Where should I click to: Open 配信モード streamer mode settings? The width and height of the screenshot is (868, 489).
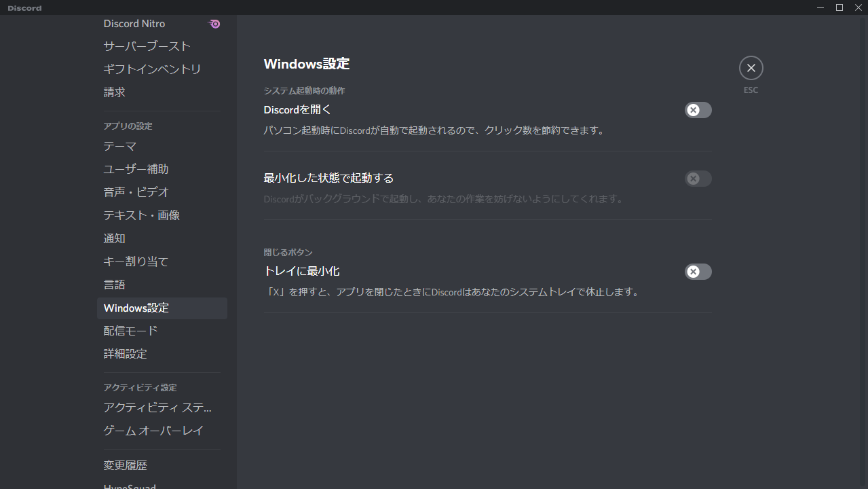[130, 331]
